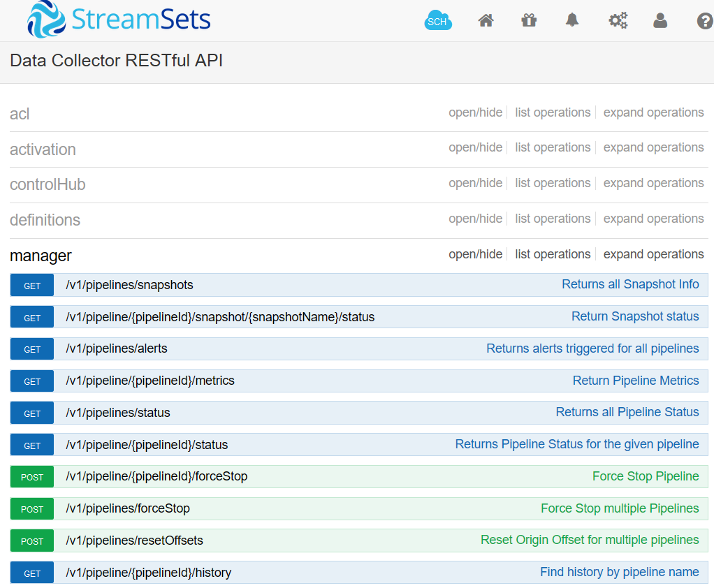Click Reset Origin Offset for multiple pipelines

(590, 540)
